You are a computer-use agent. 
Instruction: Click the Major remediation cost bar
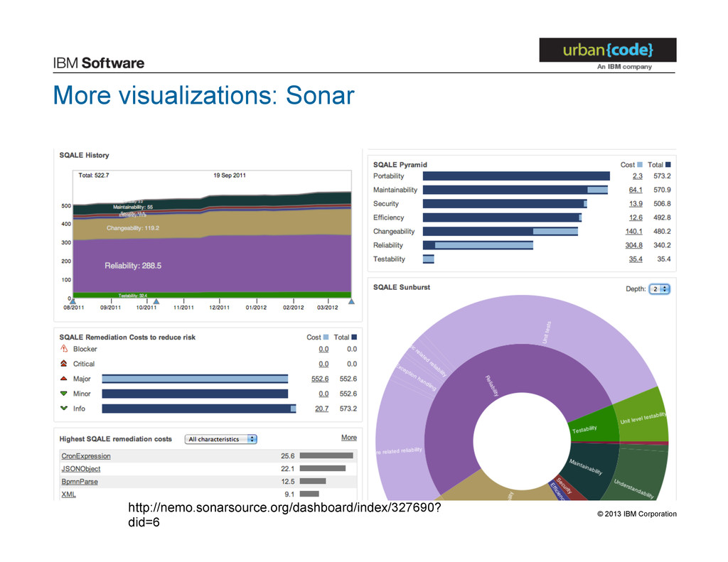(195, 379)
